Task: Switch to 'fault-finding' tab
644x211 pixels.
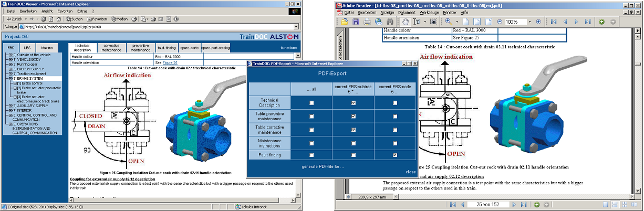Action: tap(167, 48)
